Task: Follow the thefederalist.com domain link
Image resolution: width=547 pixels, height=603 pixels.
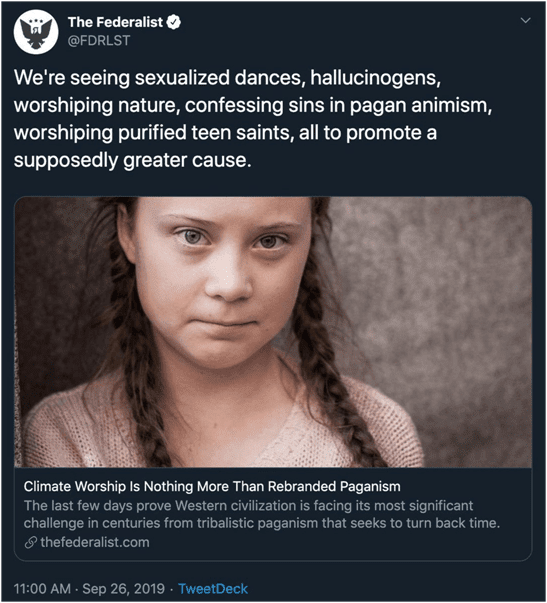Action: point(95,542)
